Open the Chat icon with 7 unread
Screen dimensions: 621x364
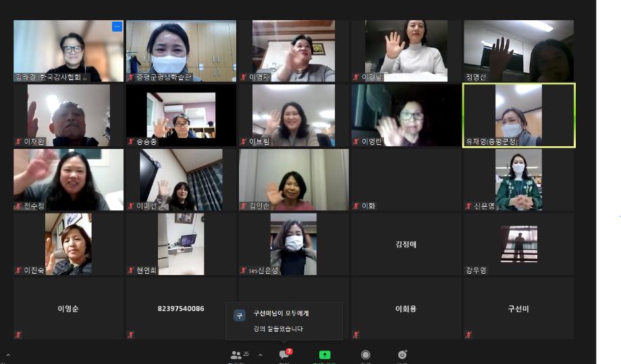pyautogui.click(x=284, y=355)
